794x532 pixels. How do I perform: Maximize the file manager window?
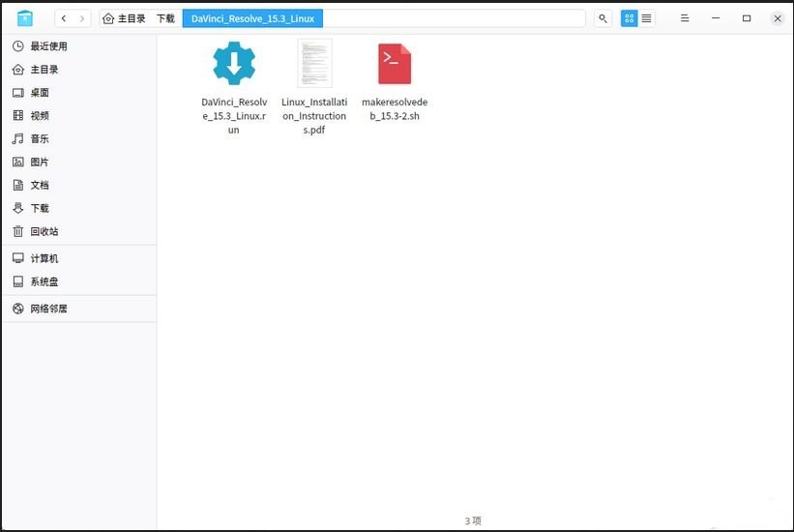pyautogui.click(x=747, y=18)
